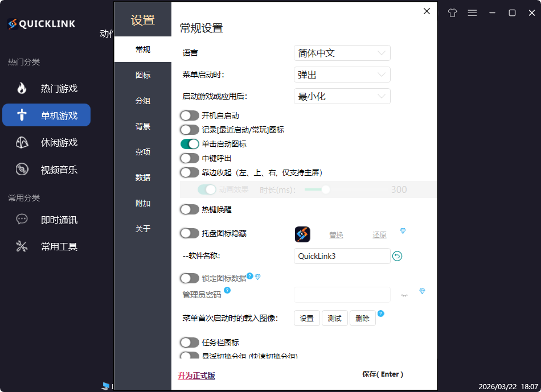Click the tray icon preview next to 登换
The height and width of the screenshot is (392, 541).
301,234
